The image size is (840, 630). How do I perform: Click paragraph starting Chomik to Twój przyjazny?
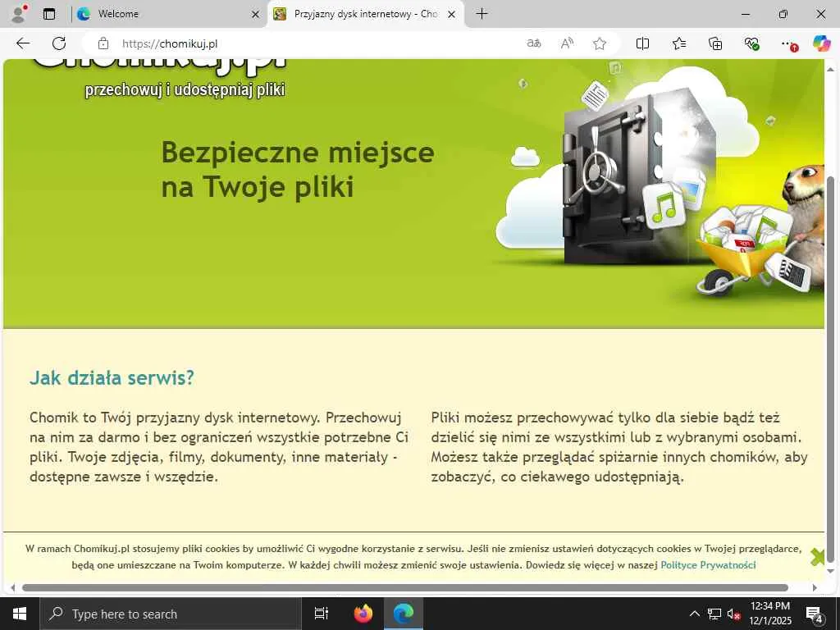pos(219,447)
